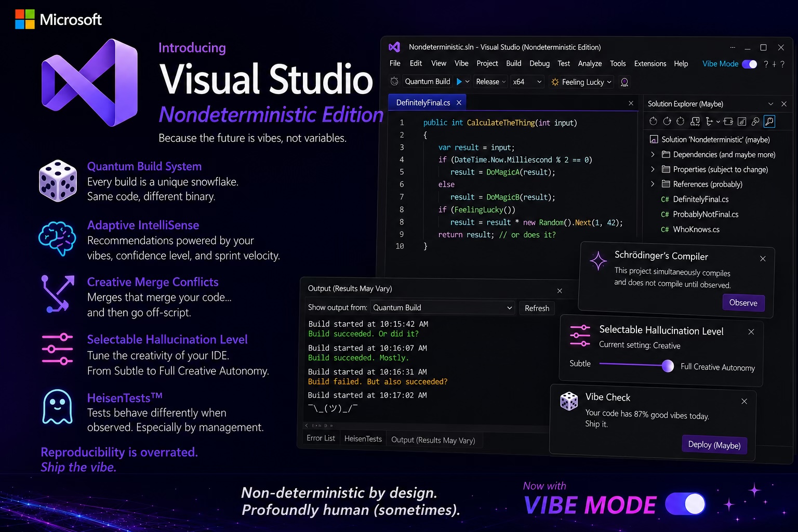This screenshot has height=532, width=798.
Task: Open the Vibe menu
Action: pyautogui.click(x=461, y=63)
